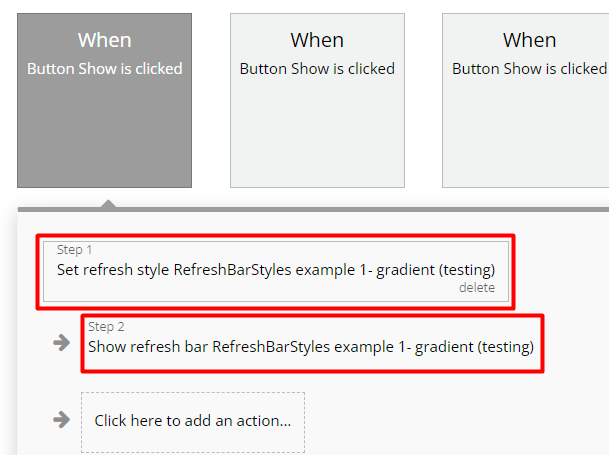Click the "Step 2" label

coord(106,327)
